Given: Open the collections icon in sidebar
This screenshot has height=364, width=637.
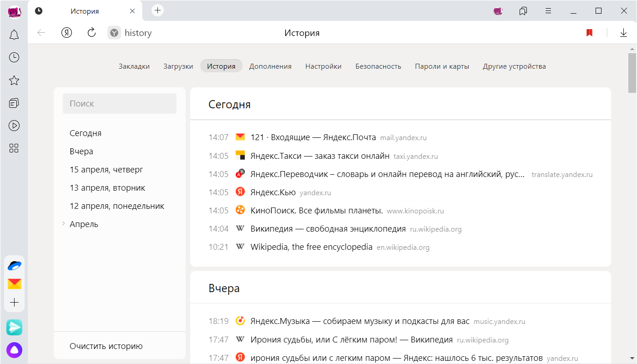Looking at the screenshot, I should [x=14, y=103].
